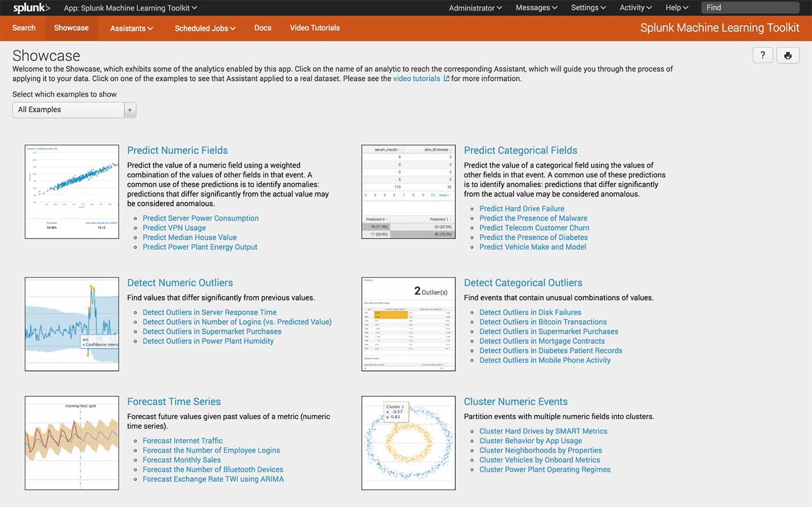Open Forecast the Number of Employee Logins
Image resolution: width=812 pixels, height=507 pixels.
[x=211, y=451]
